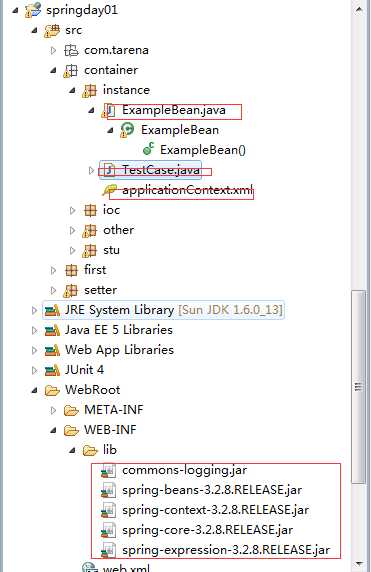The image size is (371, 572).
Task: Expand the META-INF folder
Action: (53, 410)
